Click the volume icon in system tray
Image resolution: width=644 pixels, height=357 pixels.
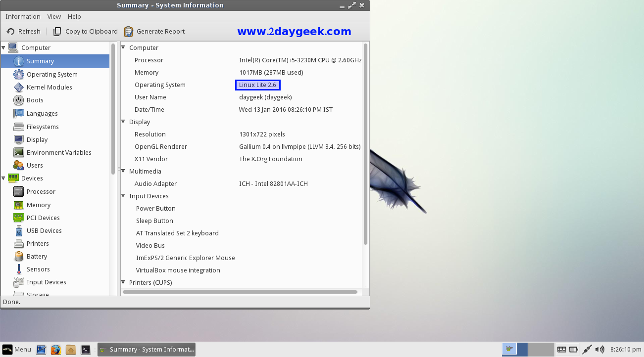(600, 350)
